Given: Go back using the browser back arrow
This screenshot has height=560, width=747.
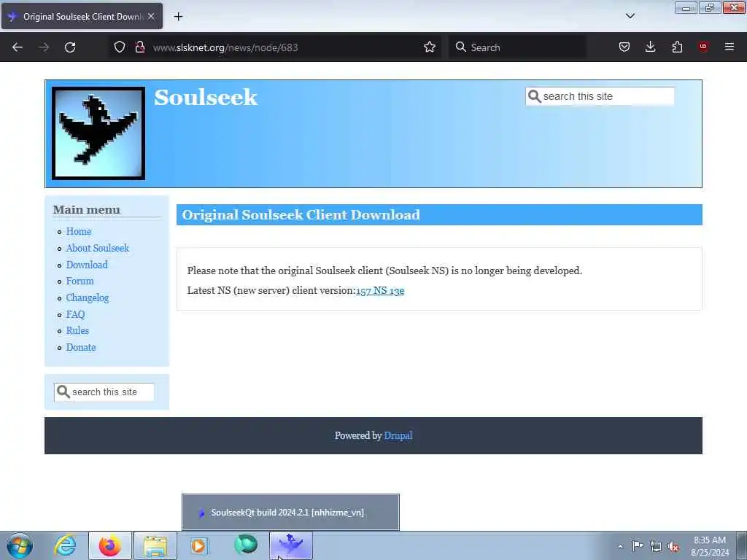Looking at the screenshot, I should 18,47.
